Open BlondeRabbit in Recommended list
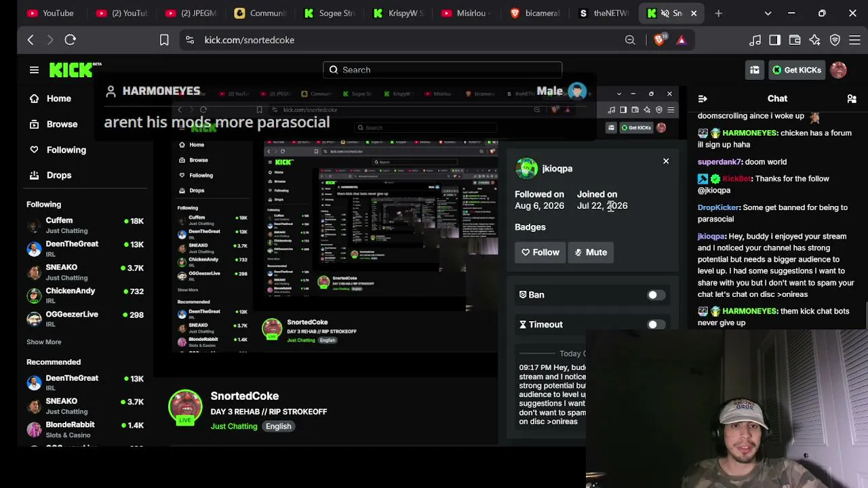This screenshot has height=488, width=868. pos(85,429)
